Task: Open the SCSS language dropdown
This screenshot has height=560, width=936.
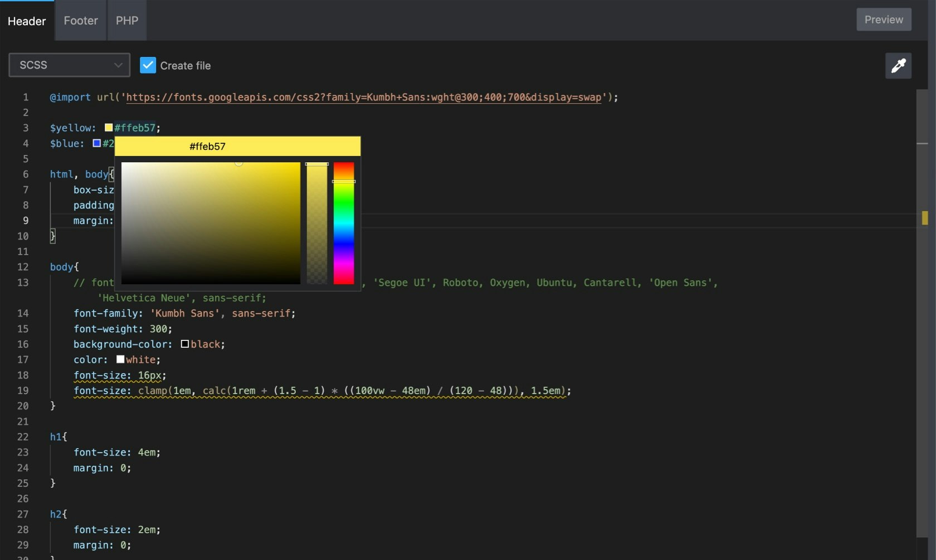Action: pyautogui.click(x=69, y=65)
